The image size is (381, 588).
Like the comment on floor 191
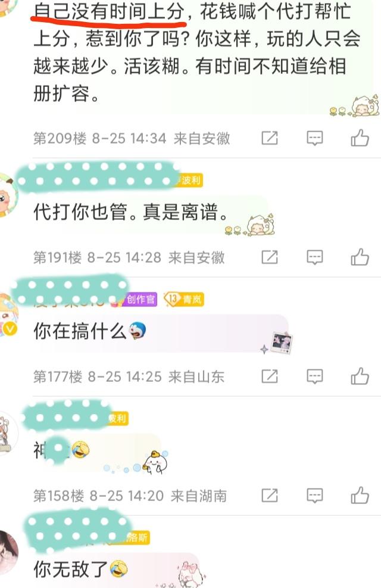360,257
